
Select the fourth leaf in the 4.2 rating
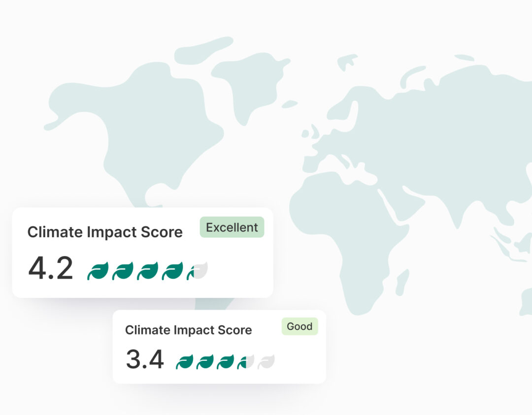pyautogui.click(x=172, y=271)
